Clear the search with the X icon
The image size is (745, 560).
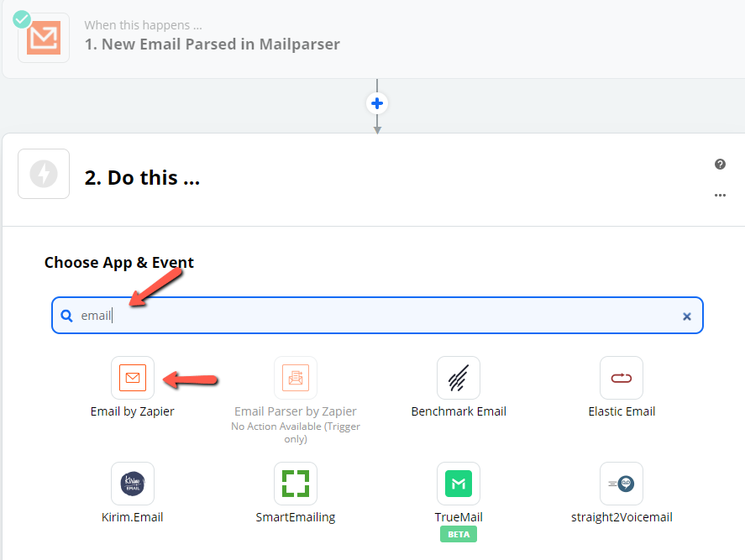click(686, 317)
